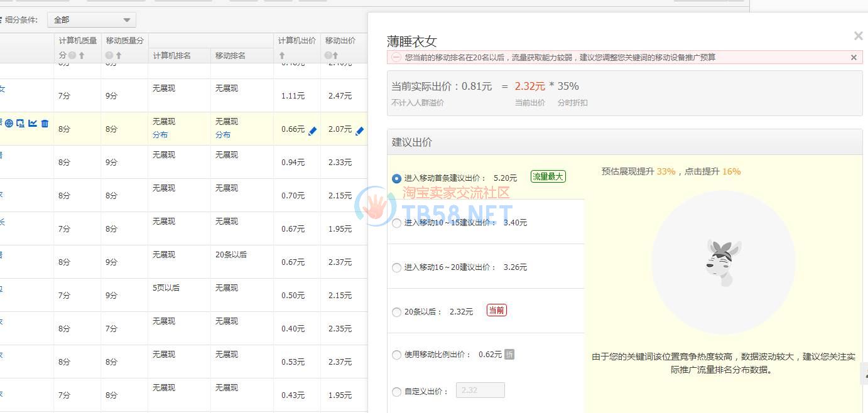Edit the 0.66元 computer bid pencil
The image size is (868, 413).
click(312, 131)
